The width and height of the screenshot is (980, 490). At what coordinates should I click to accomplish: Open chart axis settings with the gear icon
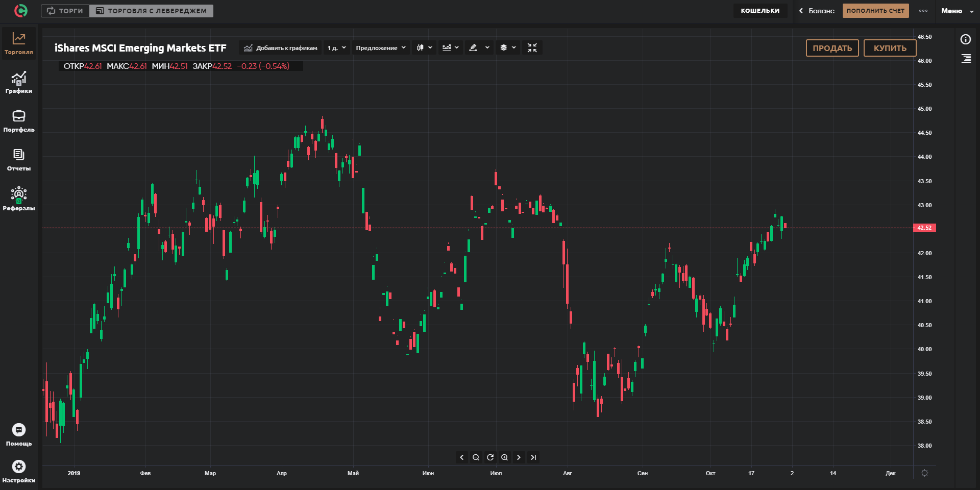coord(924,473)
